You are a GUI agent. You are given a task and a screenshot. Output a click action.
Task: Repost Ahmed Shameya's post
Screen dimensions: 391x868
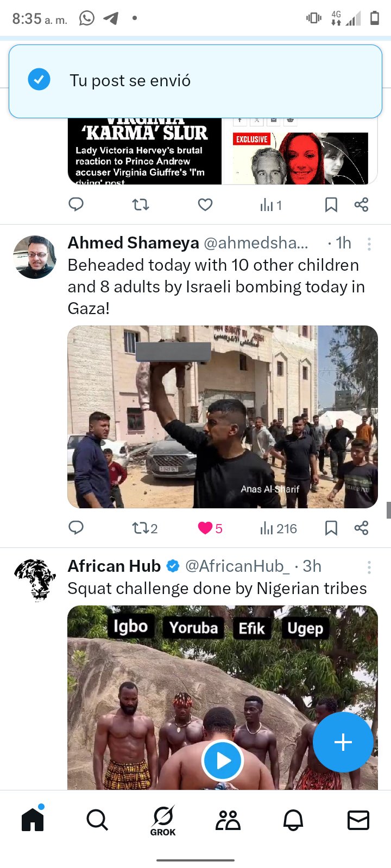point(141,528)
